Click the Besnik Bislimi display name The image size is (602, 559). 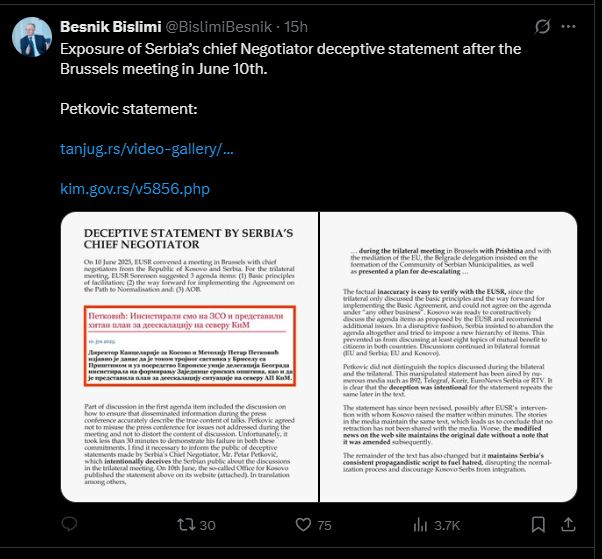pyautogui.click(x=111, y=27)
